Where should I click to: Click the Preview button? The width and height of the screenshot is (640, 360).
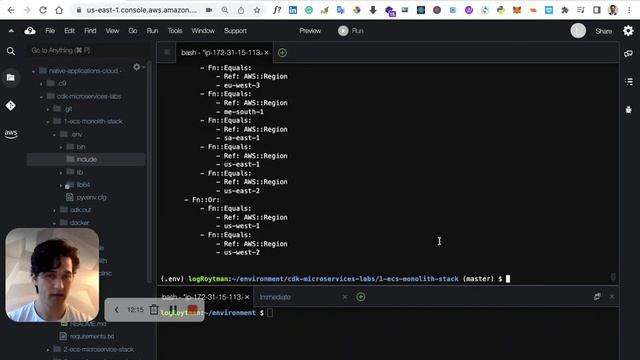pyautogui.click(x=310, y=31)
